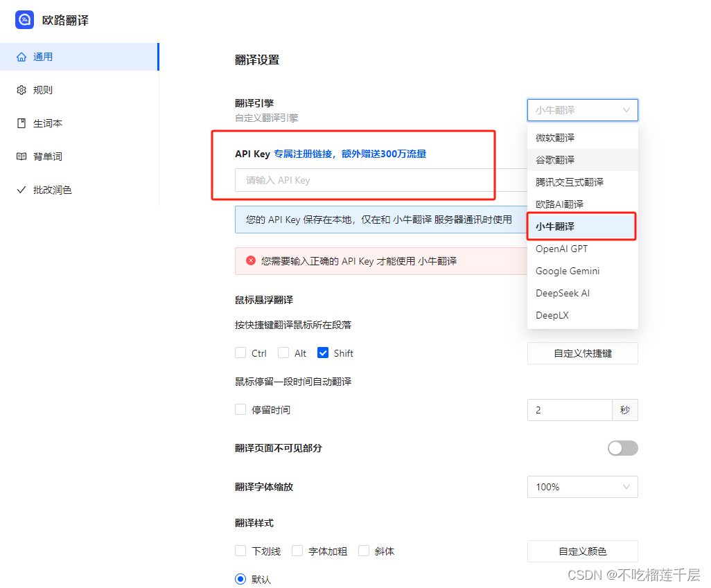Image resolution: width=711 pixels, height=588 pixels.
Task: Click the open-book icon beside 背单词
Action: tap(21, 157)
